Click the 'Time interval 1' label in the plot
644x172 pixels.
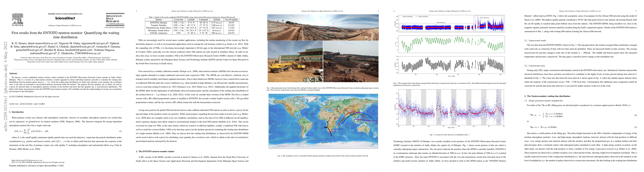click(441, 23)
